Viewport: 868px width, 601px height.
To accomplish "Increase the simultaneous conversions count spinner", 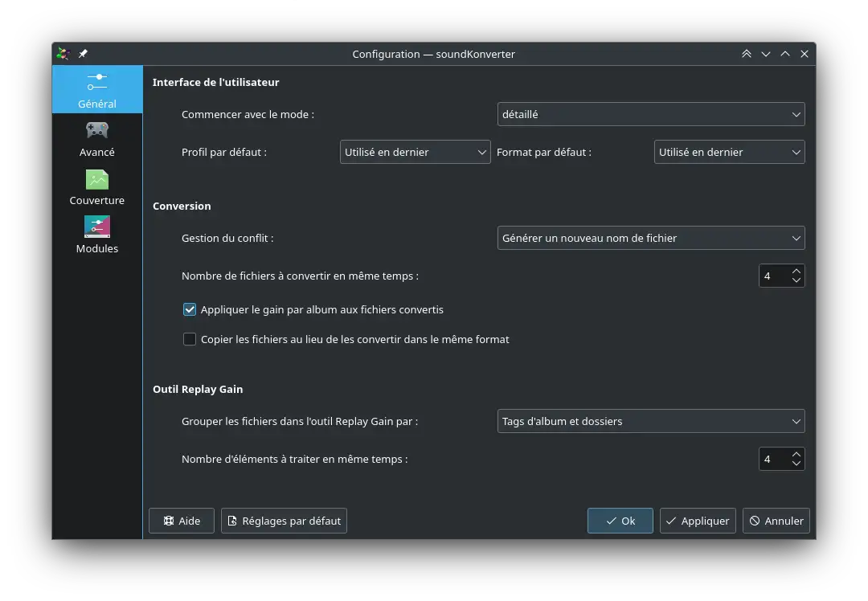I will click(796, 271).
